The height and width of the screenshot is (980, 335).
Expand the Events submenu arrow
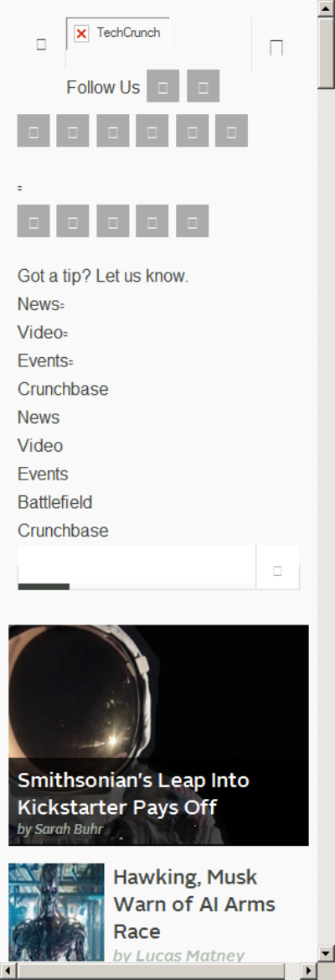tap(70, 362)
